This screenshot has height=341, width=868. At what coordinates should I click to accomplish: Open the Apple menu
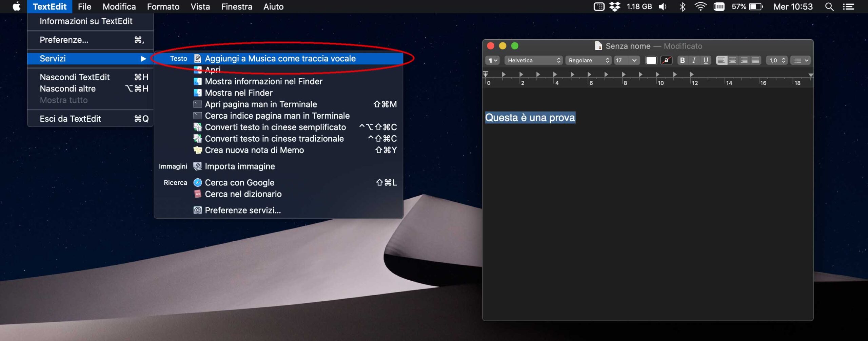16,6
